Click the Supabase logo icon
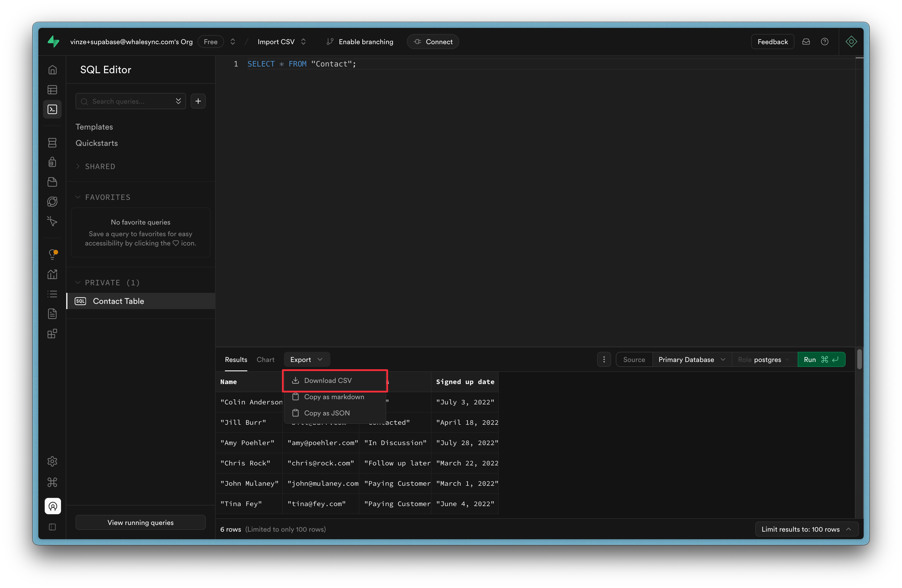Image resolution: width=902 pixels, height=588 pixels. point(53,41)
